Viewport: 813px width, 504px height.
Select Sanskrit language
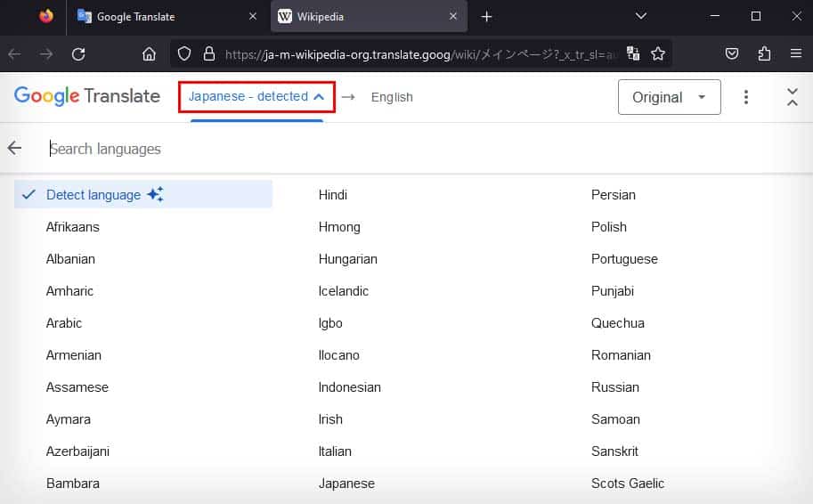coord(614,451)
